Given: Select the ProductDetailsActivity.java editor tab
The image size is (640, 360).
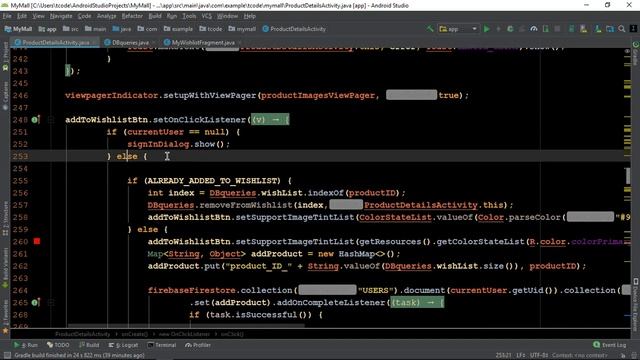Looking at the screenshot, I should (56, 42).
